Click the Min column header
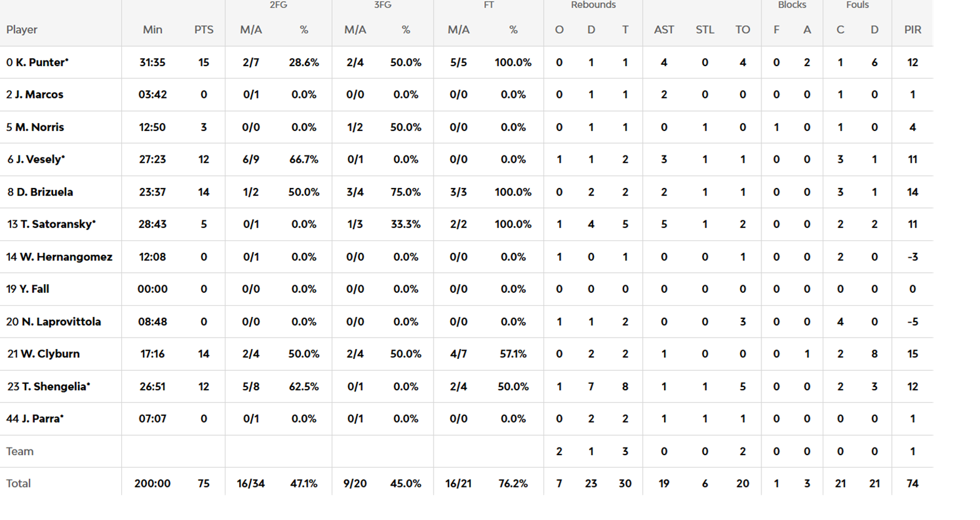The height and width of the screenshot is (520, 980). coord(152,29)
